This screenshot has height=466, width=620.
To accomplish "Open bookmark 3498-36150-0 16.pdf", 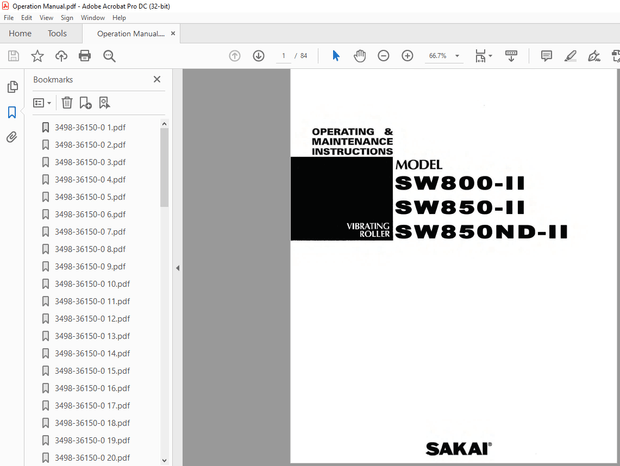I will pos(92,388).
